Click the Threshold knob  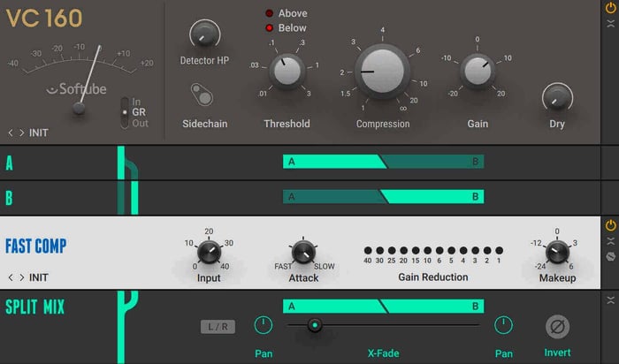pyautogui.click(x=287, y=72)
